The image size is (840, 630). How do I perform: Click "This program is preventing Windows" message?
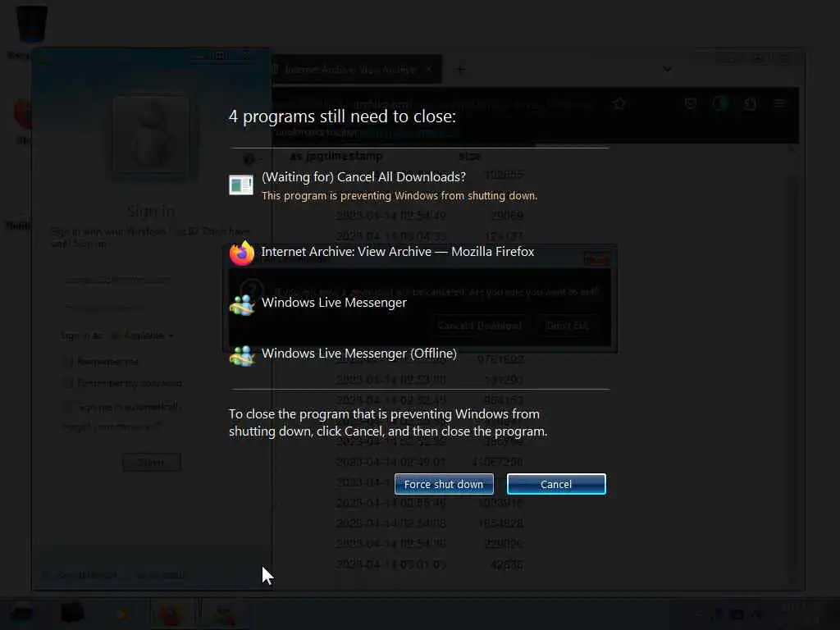(x=399, y=196)
